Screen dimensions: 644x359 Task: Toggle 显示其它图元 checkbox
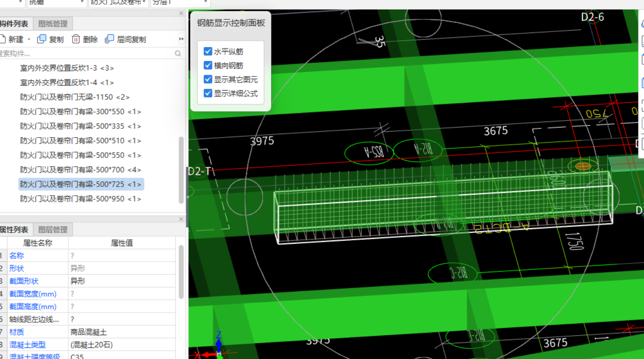click(x=208, y=79)
